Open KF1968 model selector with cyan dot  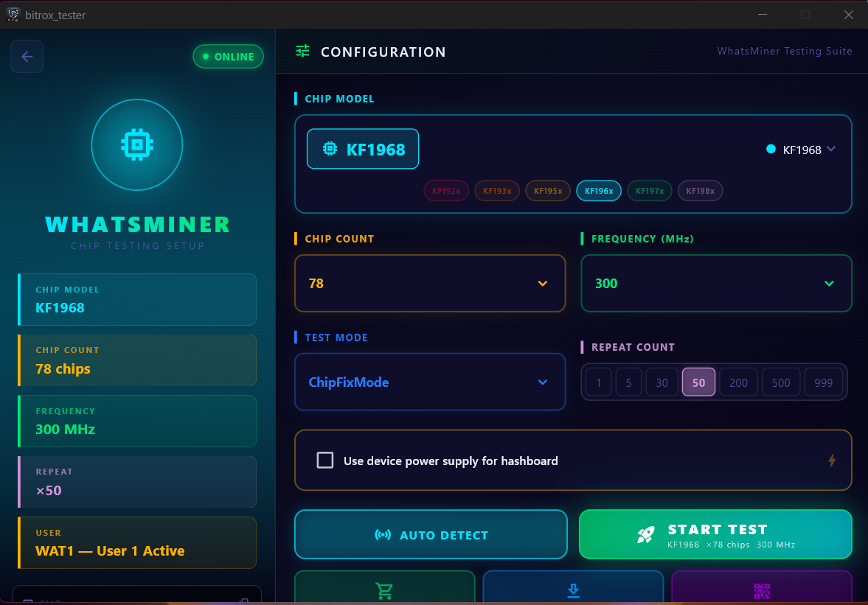click(800, 150)
